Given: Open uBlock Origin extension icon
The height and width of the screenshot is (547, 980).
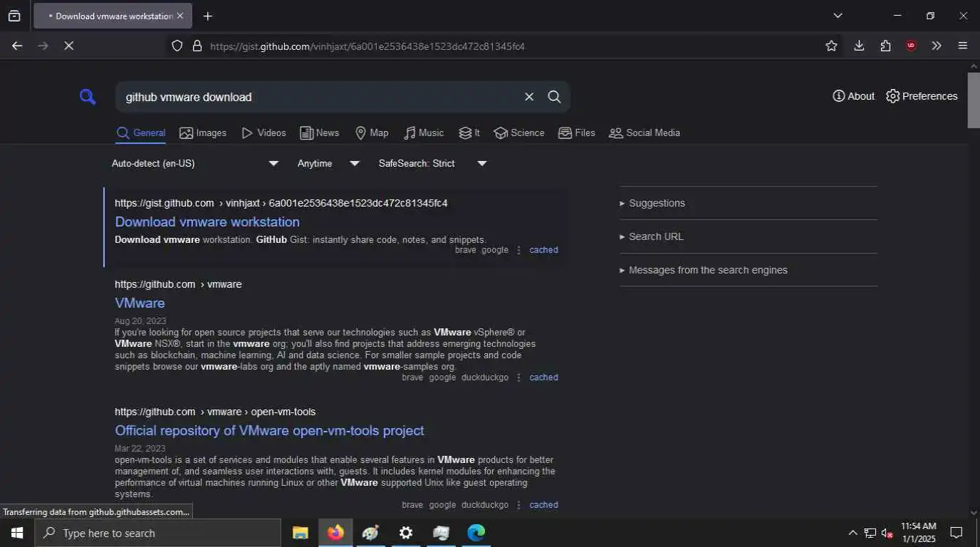Looking at the screenshot, I should point(911,46).
